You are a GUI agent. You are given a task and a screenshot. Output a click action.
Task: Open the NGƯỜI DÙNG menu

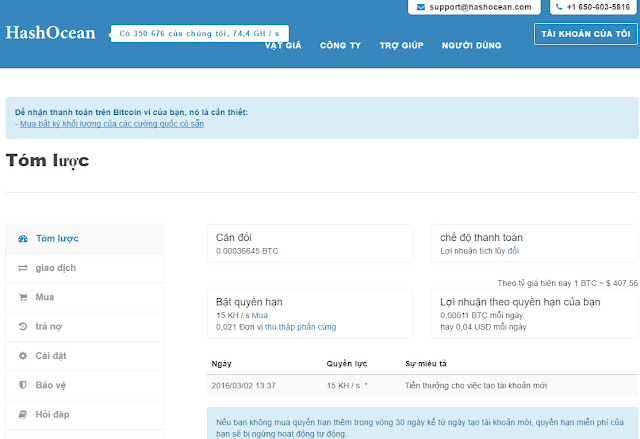(x=471, y=45)
